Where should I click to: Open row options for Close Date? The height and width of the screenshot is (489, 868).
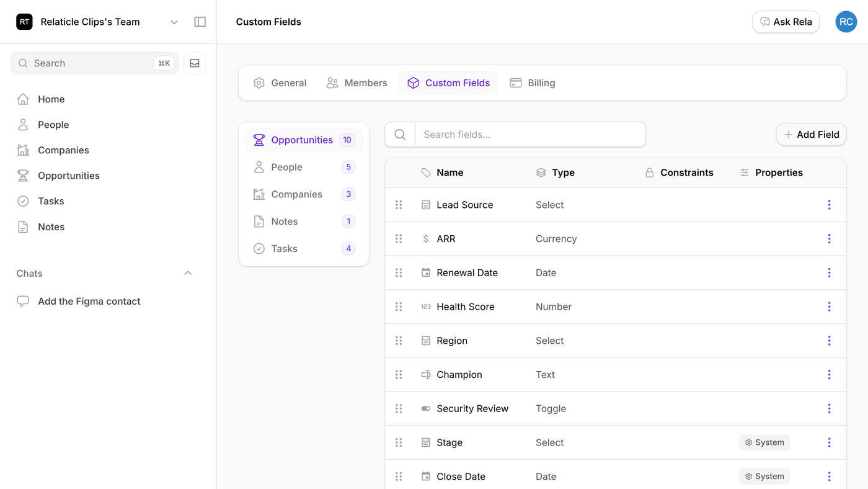pyautogui.click(x=829, y=477)
